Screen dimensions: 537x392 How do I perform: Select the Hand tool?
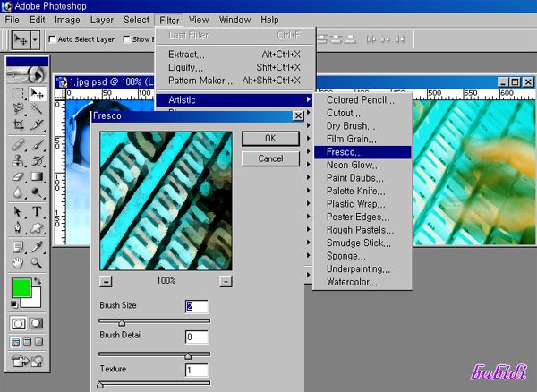(x=18, y=263)
